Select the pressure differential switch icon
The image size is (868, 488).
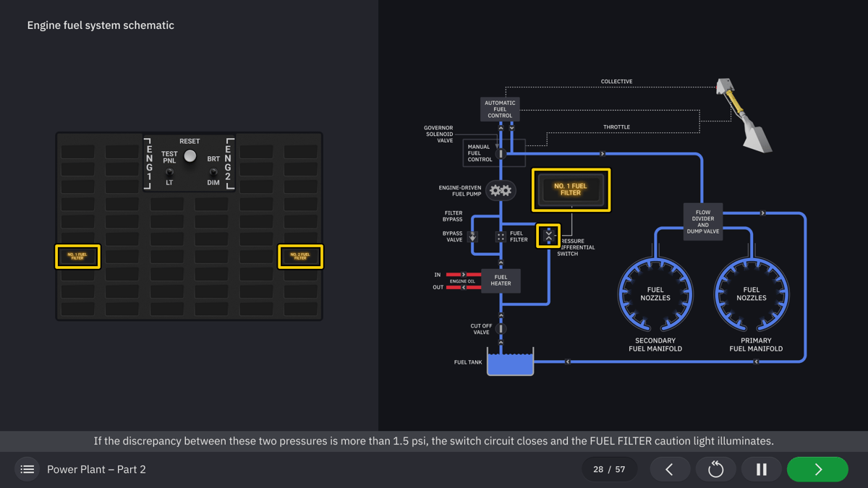tap(548, 236)
